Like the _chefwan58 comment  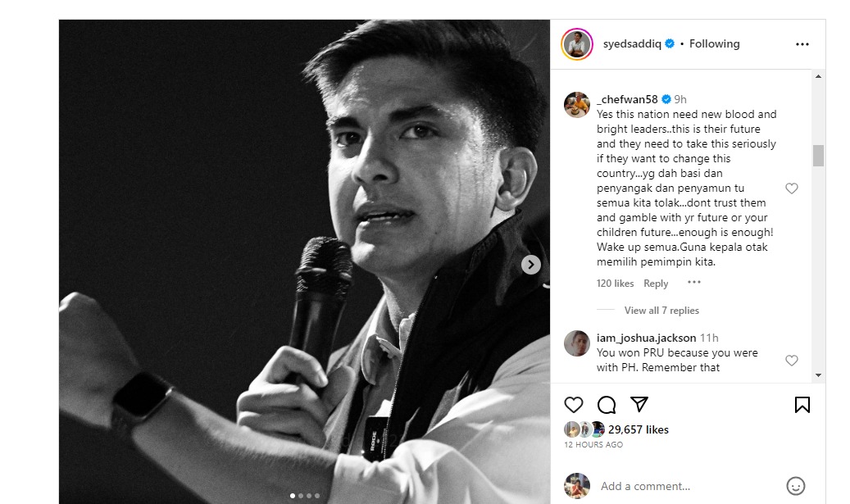(x=792, y=188)
